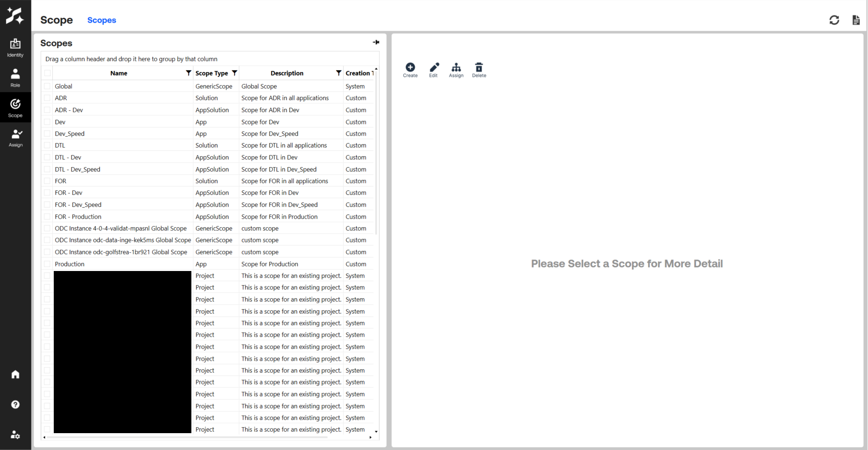Select ODC Instance odc-golfstrea-1br921 Global Scope
The image size is (868, 450).
pos(121,252)
